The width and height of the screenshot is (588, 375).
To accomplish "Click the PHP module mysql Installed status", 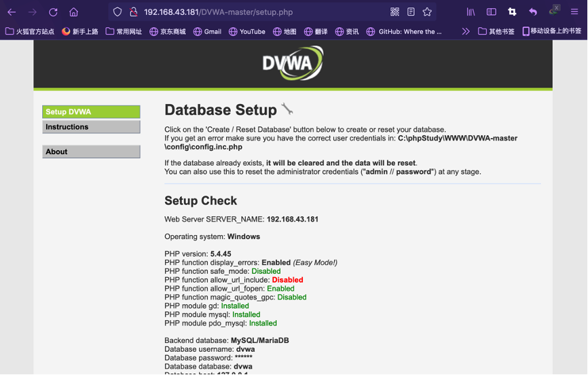I will point(246,314).
